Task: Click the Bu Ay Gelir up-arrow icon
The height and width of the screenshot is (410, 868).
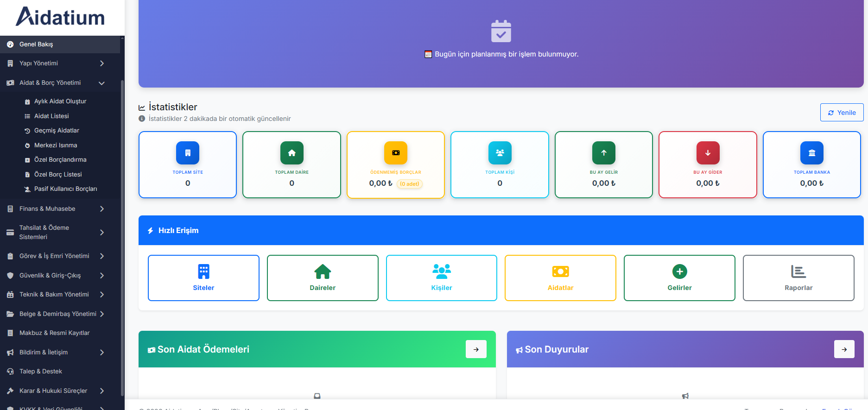Action: [604, 153]
